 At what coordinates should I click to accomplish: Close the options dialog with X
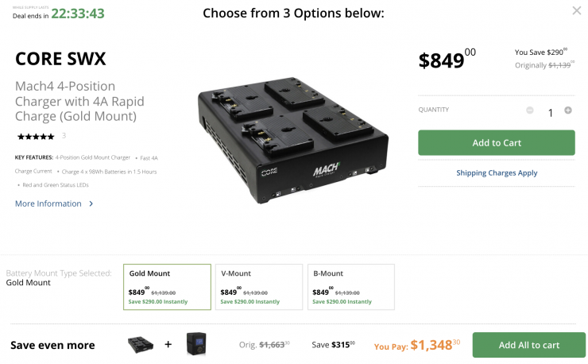pyautogui.click(x=576, y=10)
